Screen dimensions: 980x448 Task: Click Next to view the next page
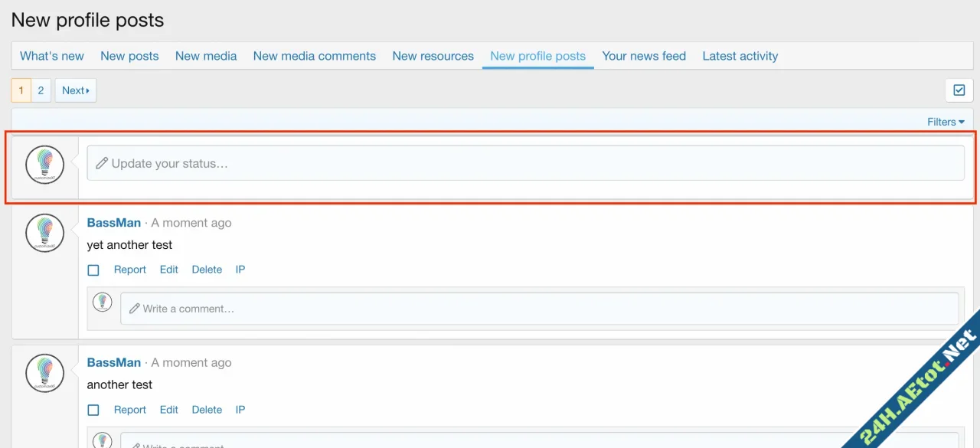75,90
